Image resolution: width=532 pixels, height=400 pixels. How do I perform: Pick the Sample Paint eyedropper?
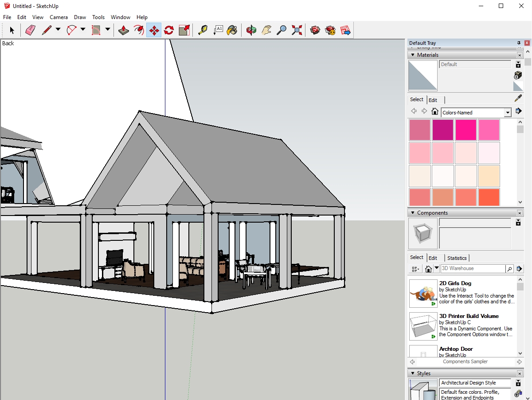point(518,98)
